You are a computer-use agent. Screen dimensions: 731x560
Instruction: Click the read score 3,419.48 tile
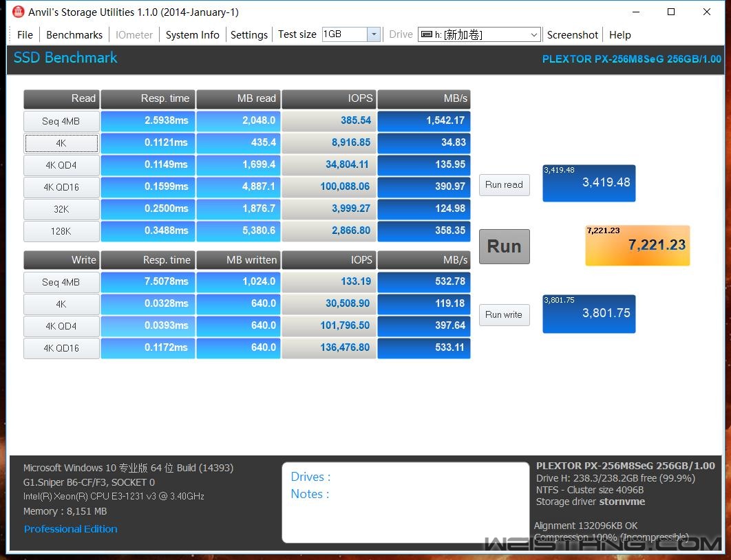[589, 183]
